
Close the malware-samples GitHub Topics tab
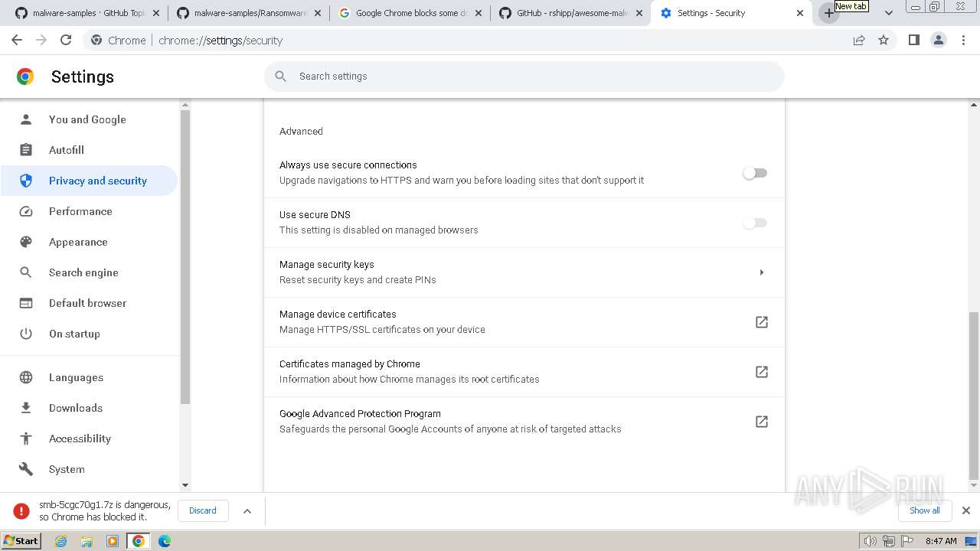155,13
